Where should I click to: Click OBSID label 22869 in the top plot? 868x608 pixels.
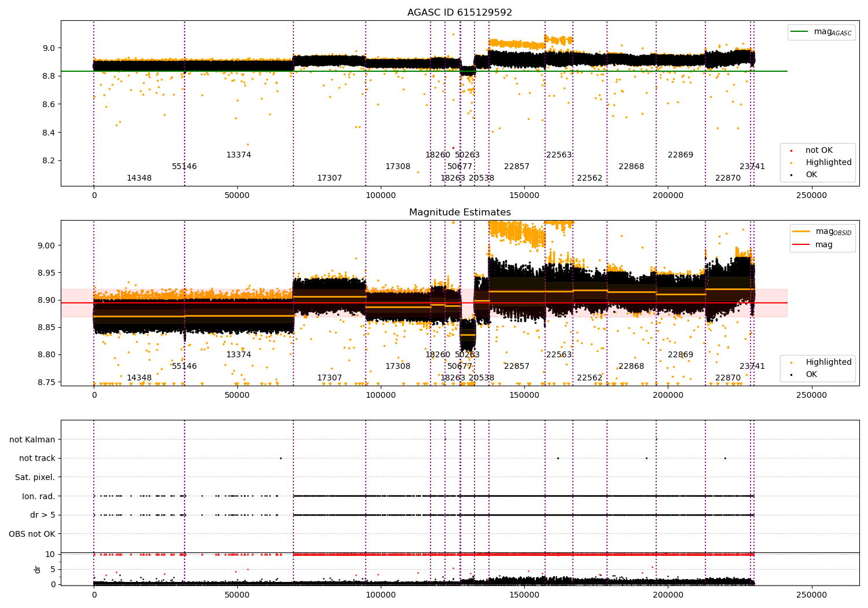pos(681,155)
